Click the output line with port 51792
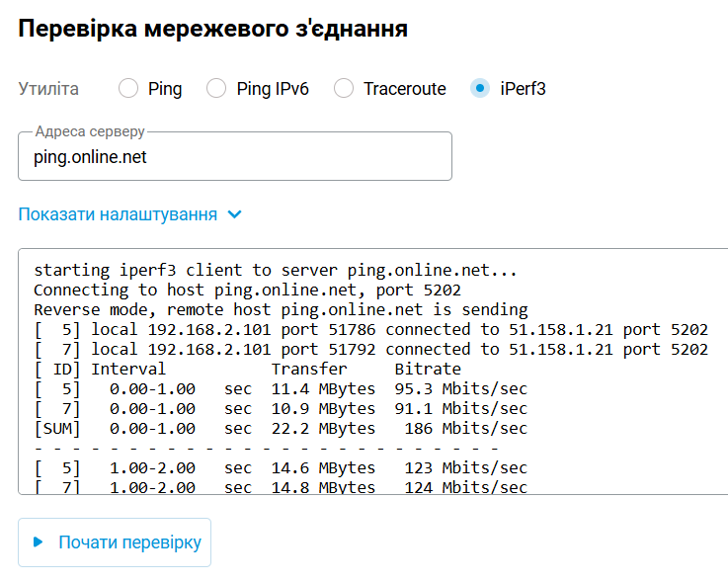This screenshot has height=583, width=728. [x=370, y=350]
